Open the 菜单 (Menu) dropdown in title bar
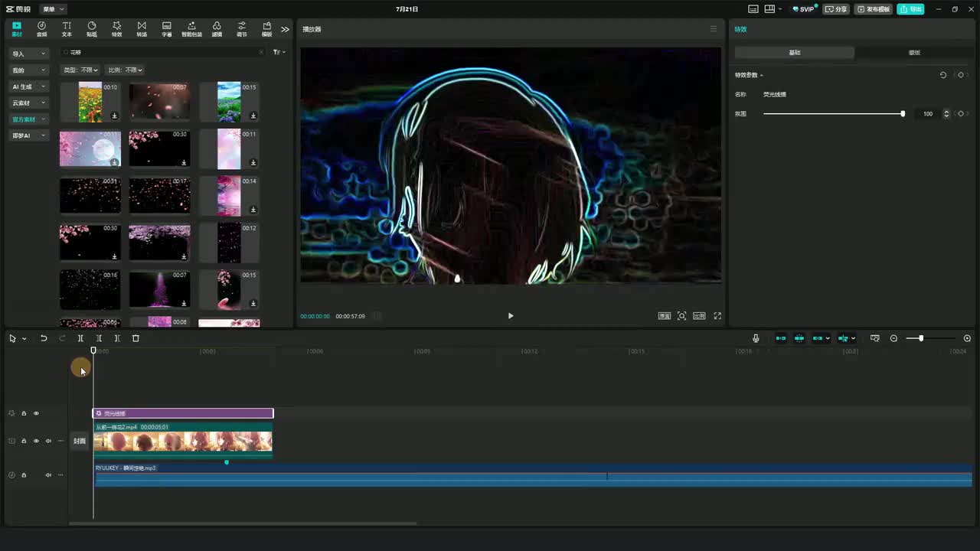980x551 pixels. (52, 9)
